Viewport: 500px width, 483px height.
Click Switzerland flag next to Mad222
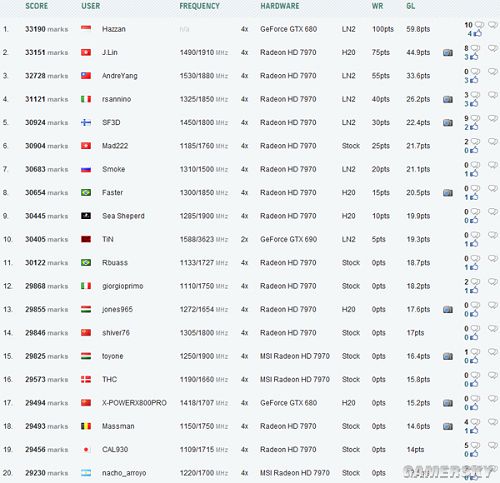[x=86, y=146]
